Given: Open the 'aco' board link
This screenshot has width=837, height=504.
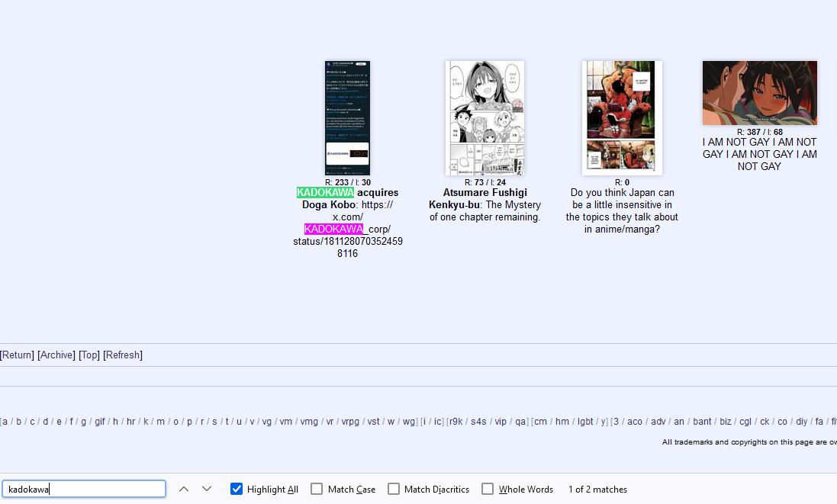Looking at the screenshot, I should (x=635, y=422).
